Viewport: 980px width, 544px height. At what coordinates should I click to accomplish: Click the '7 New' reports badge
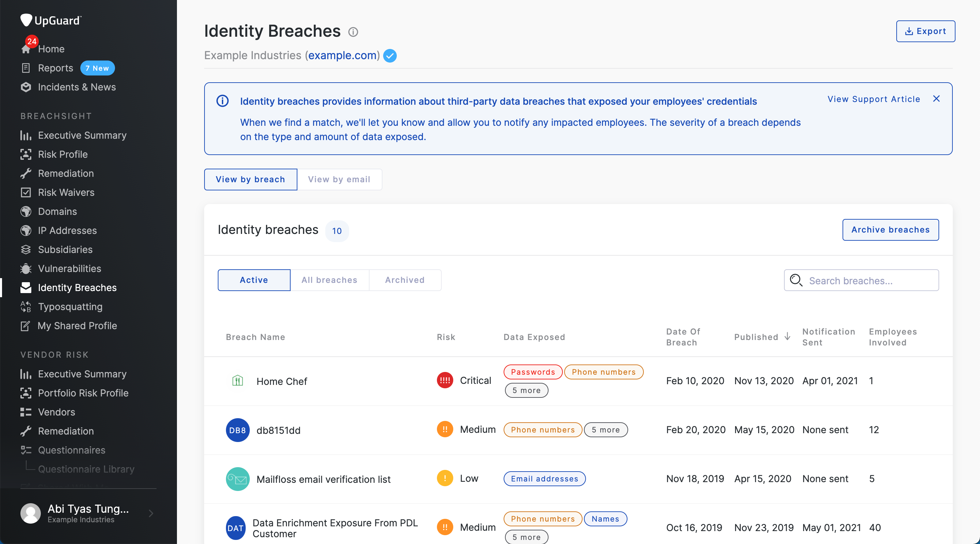click(x=97, y=68)
